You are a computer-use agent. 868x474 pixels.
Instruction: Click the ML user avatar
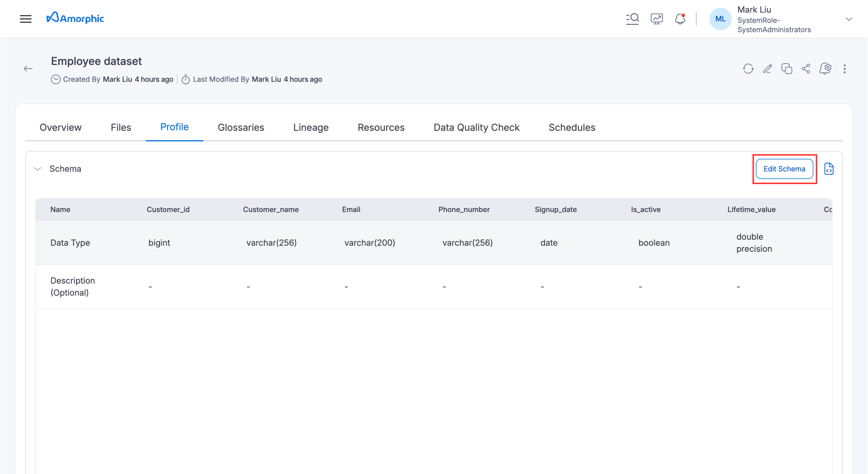pyautogui.click(x=720, y=19)
